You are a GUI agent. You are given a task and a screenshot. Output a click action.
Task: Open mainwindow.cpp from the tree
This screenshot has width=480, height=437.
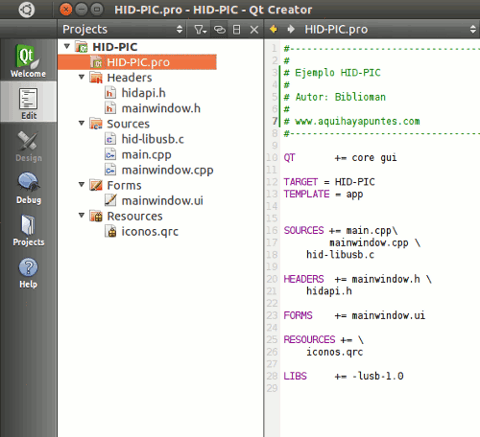pos(167,170)
